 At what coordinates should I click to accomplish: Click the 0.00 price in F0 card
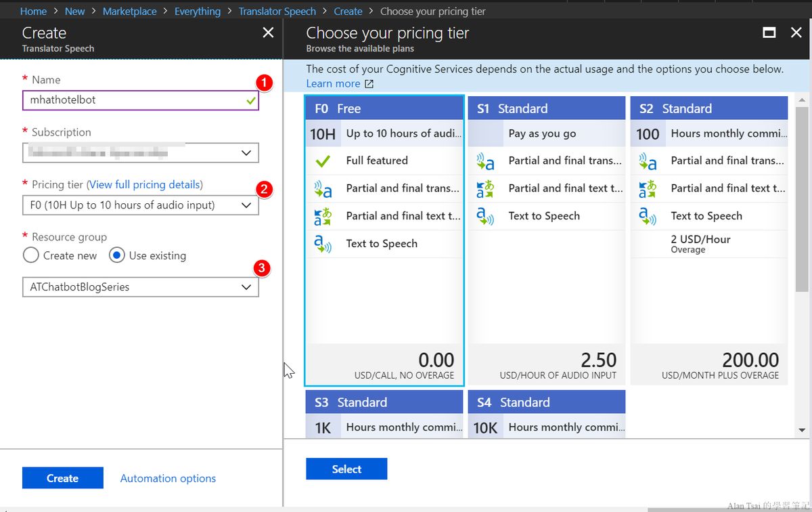pyautogui.click(x=436, y=360)
